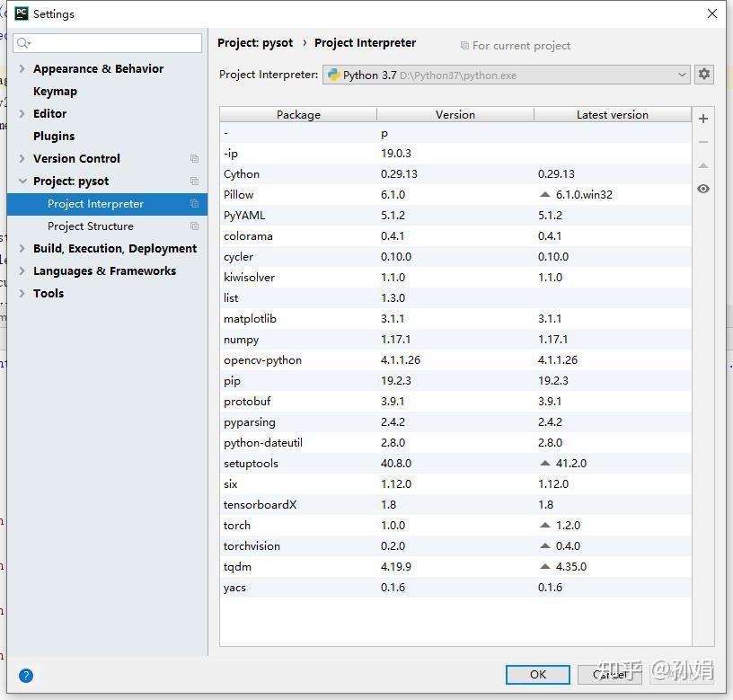
Task: Click upgrade arrow in Pillow row
Action: [x=544, y=194]
